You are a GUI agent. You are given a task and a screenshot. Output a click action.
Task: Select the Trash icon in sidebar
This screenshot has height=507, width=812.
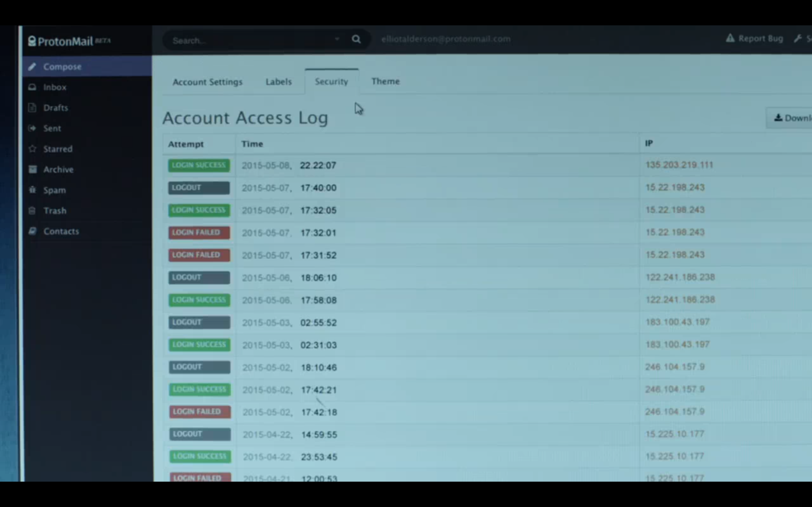32,210
